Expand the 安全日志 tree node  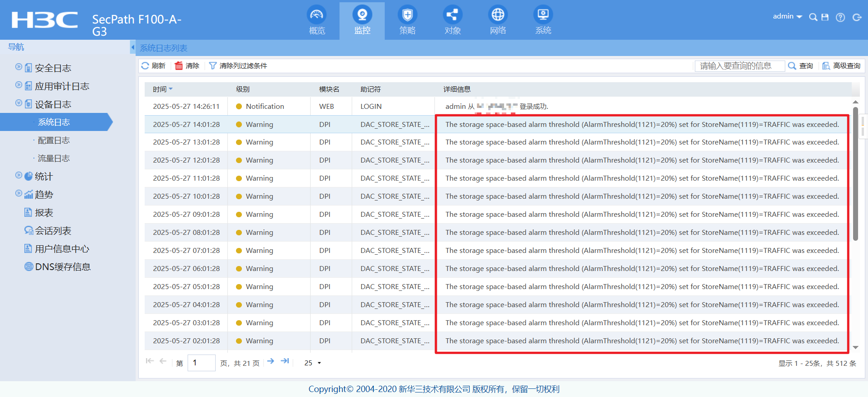19,67
